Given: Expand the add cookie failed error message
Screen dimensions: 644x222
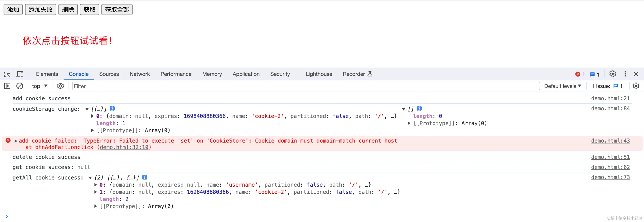Looking at the screenshot, I should click(x=16, y=141).
